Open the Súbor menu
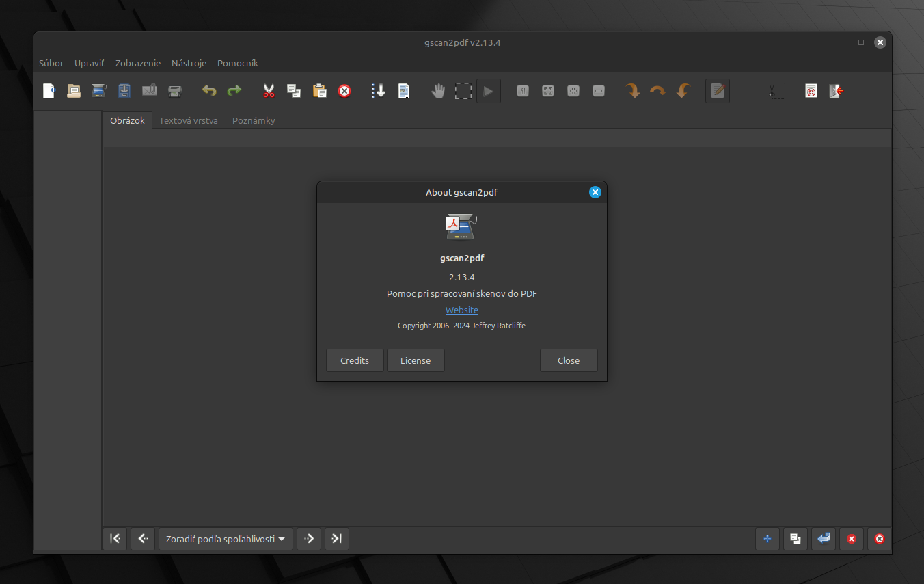 point(51,63)
